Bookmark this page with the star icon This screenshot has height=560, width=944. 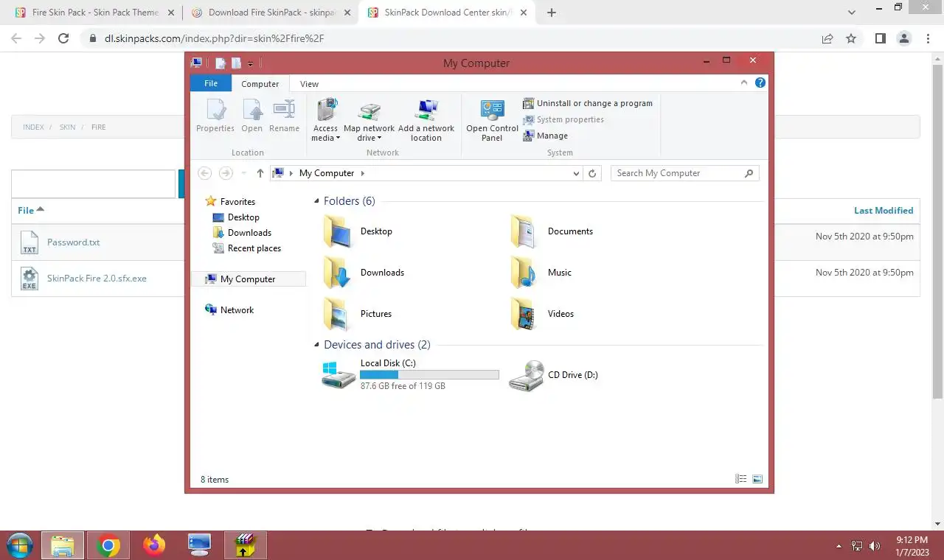[851, 38]
